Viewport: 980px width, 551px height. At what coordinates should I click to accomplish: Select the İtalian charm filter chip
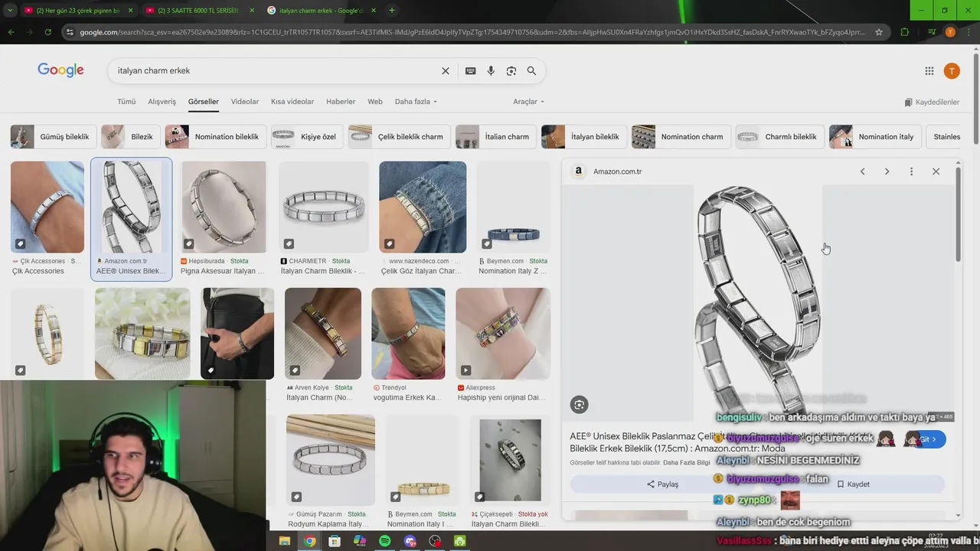(496, 137)
